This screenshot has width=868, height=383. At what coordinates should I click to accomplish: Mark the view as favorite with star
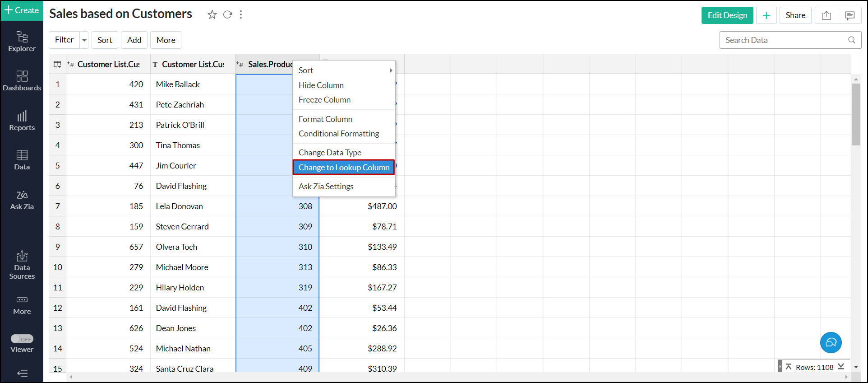tap(212, 15)
